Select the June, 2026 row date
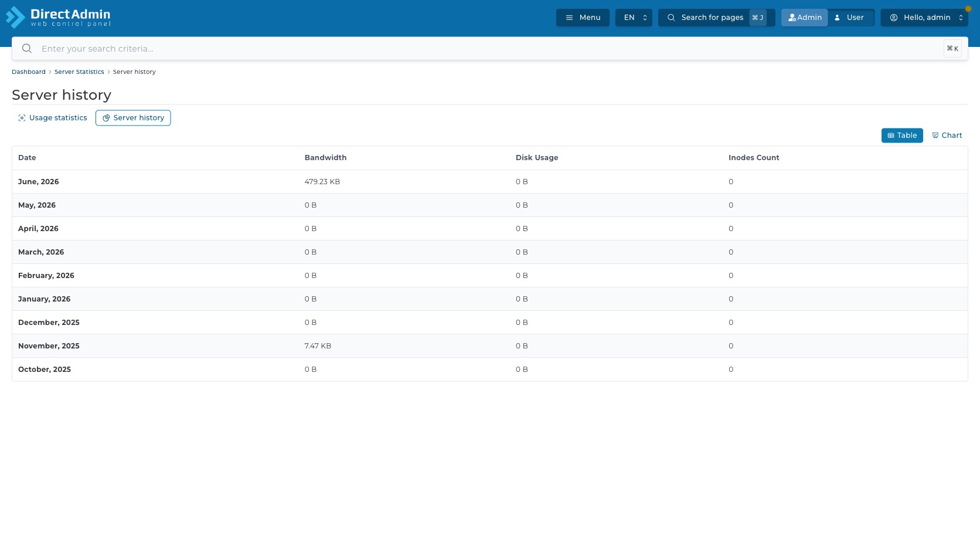This screenshot has height=552, width=980. click(x=39, y=182)
